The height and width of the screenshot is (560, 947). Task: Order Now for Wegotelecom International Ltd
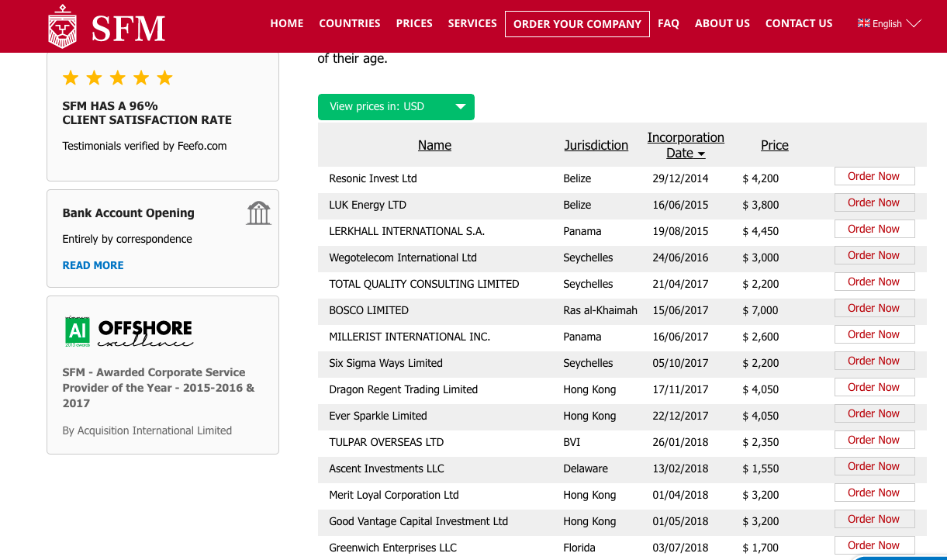click(874, 255)
